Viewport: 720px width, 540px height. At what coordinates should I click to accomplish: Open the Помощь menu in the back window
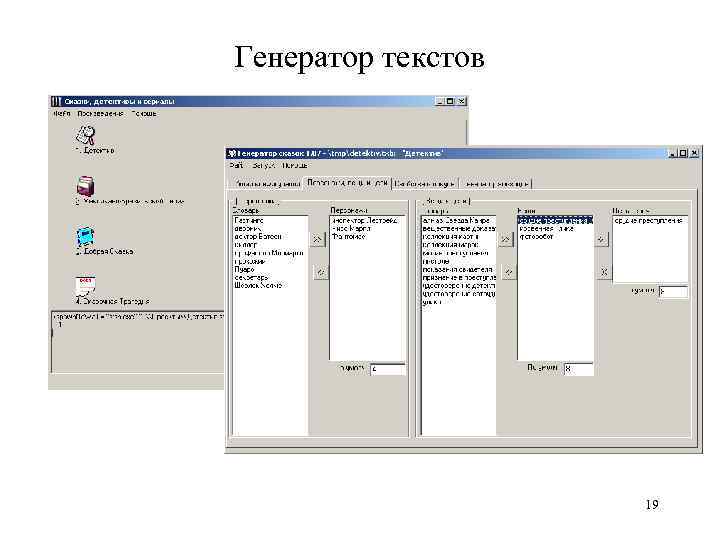tap(144, 113)
